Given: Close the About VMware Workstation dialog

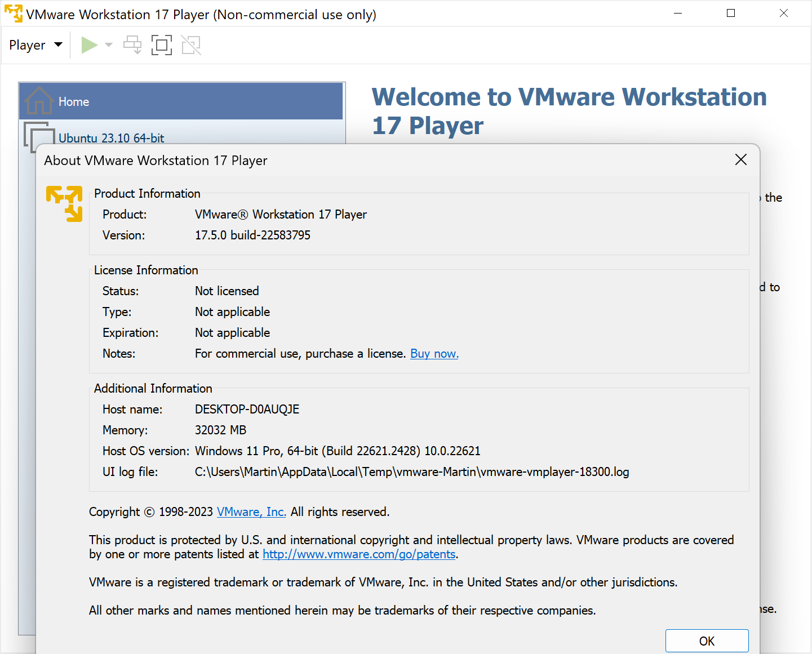Looking at the screenshot, I should (x=740, y=160).
